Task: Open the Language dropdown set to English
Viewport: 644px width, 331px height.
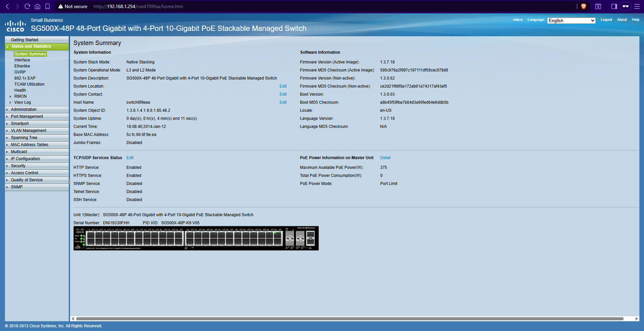Action: click(x=571, y=20)
